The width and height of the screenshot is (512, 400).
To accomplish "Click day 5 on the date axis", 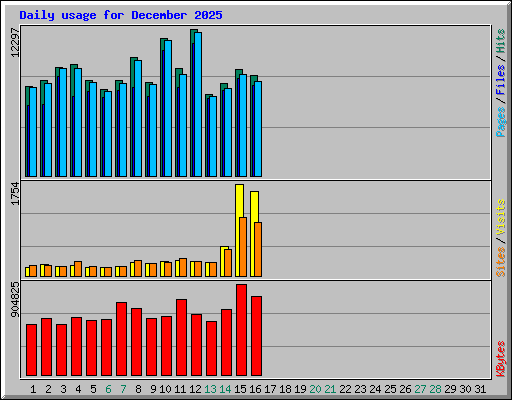I will click(93, 389).
